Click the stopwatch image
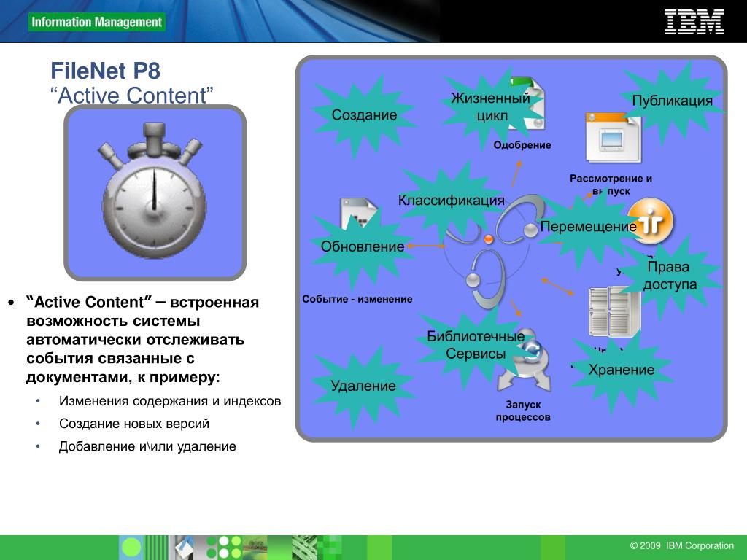Viewport: 747px width, 560px height. (153, 190)
